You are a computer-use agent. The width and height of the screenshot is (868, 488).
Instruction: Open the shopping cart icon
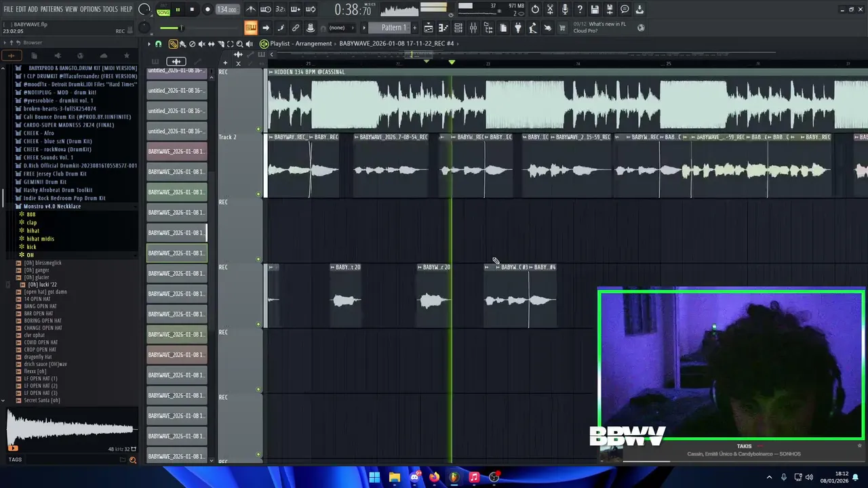point(561,28)
